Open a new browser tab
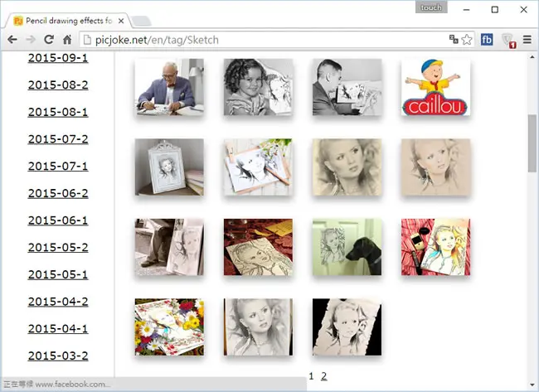Screen dimensions: 539x392 (x=141, y=21)
